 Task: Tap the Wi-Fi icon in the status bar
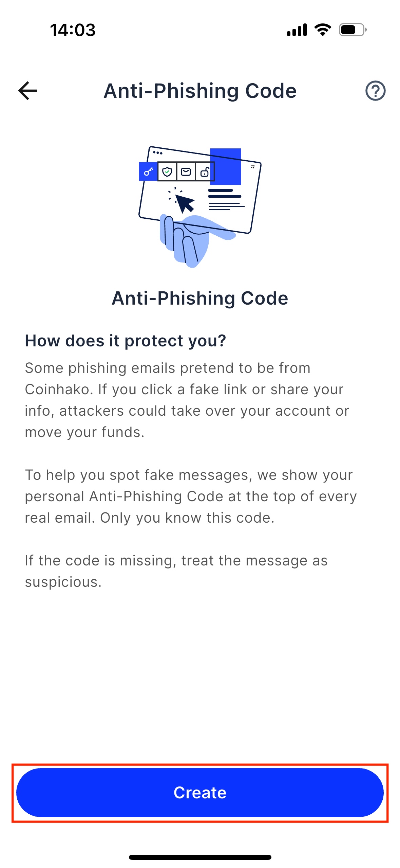[323, 30]
